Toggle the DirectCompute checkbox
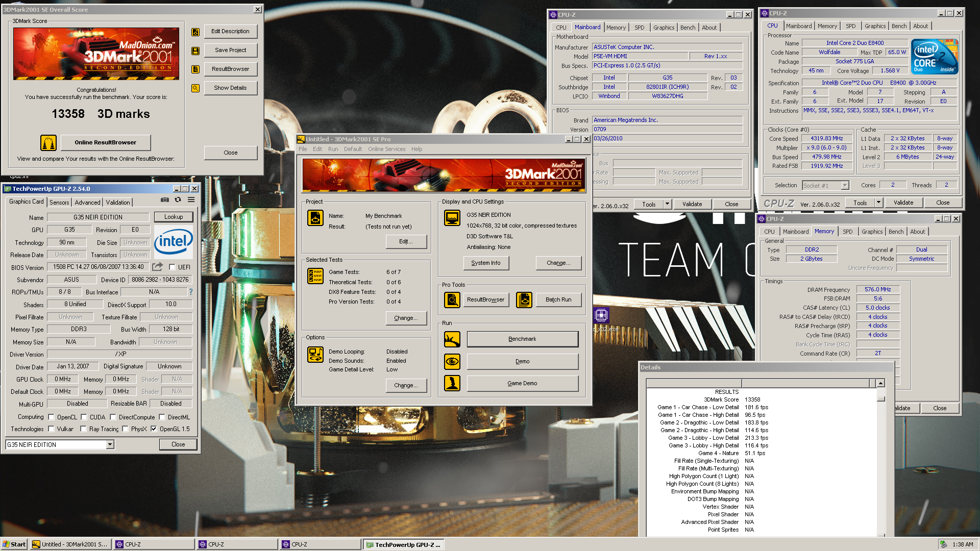Viewport: 980px width, 551px height. [x=113, y=417]
